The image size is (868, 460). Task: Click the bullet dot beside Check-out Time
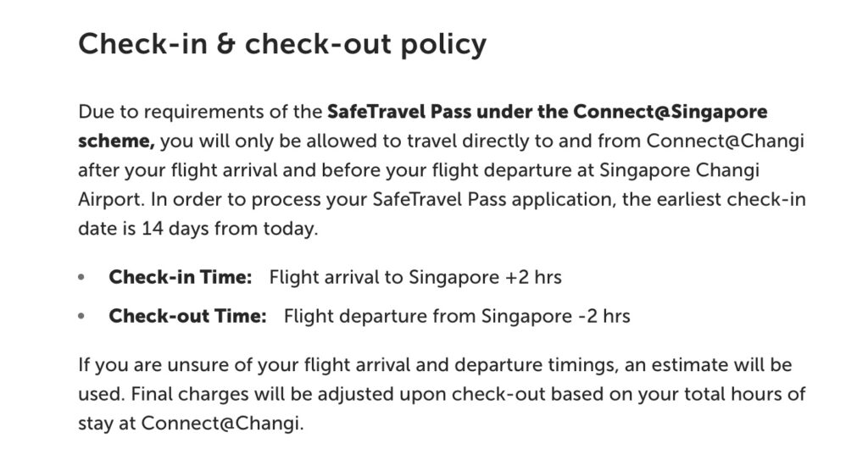(81, 317)
